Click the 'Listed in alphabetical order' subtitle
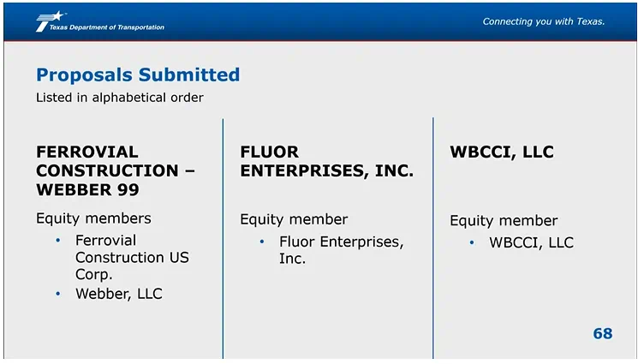 tap(120, 98)
